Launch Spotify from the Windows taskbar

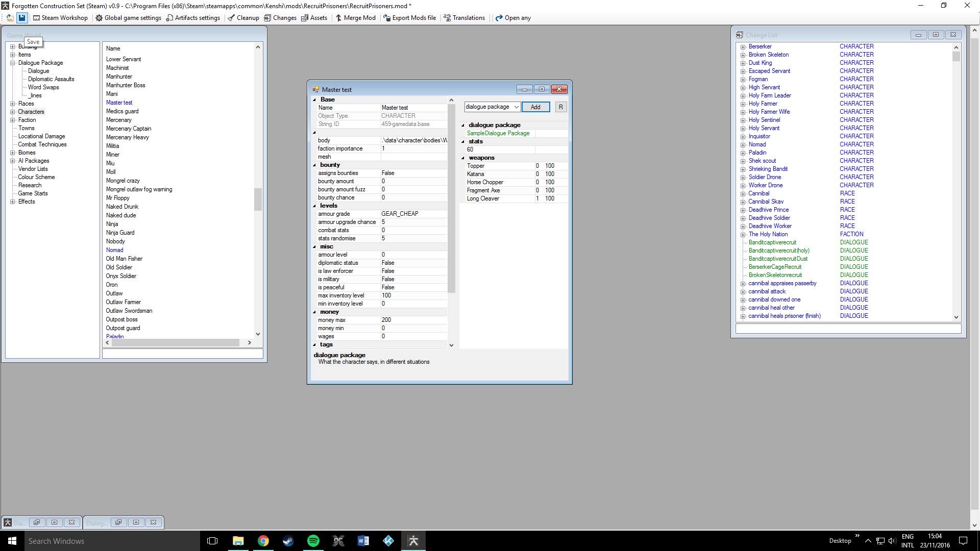point(313,541)
